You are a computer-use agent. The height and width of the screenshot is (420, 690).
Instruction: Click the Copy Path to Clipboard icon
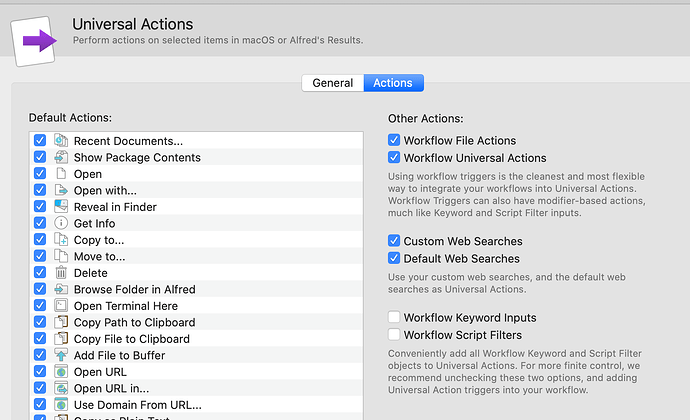pyautogui.click(x=61, y=322)
